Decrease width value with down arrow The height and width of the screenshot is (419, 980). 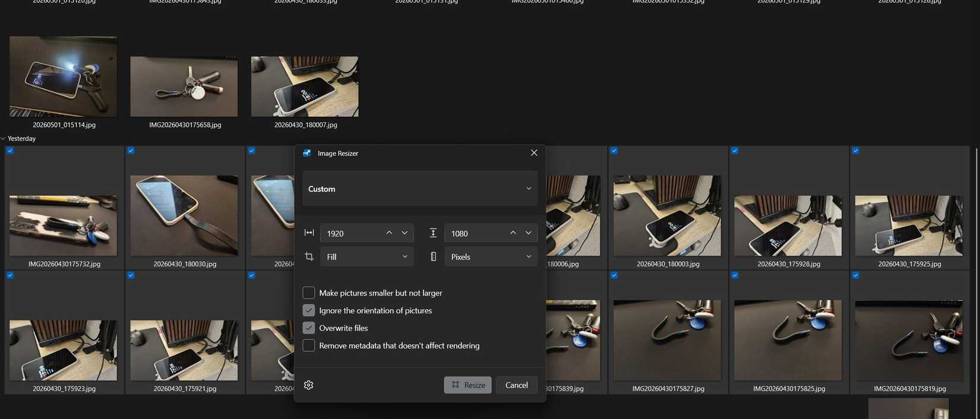pyautogui.click(x=404, y=233)
